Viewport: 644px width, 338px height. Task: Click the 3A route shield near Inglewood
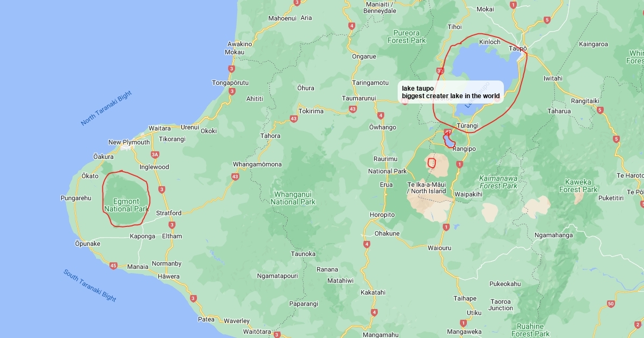pos(155,155)
